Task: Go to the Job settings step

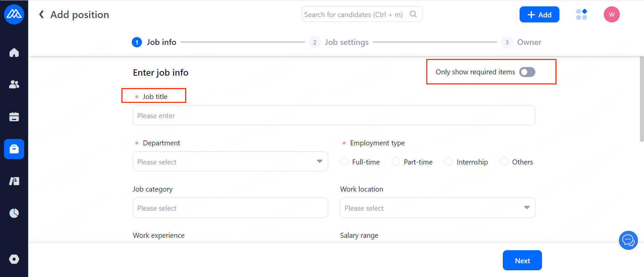Action: [x=346, y=42]
